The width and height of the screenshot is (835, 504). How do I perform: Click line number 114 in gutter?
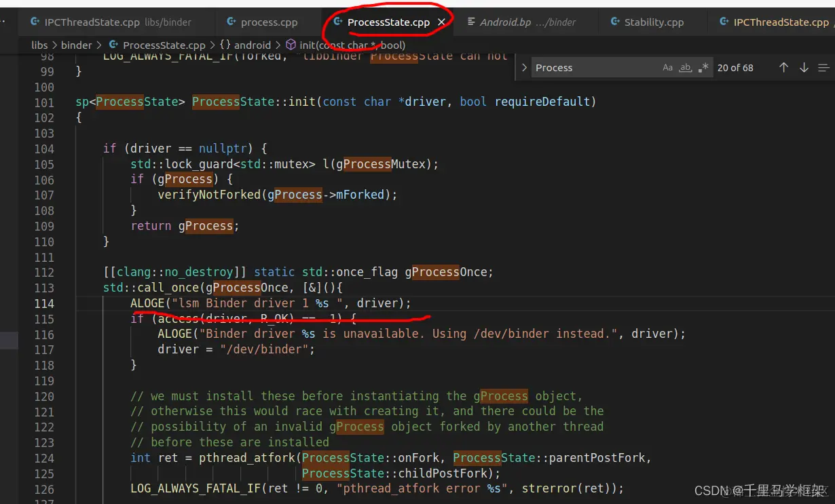tap(44, 303)
